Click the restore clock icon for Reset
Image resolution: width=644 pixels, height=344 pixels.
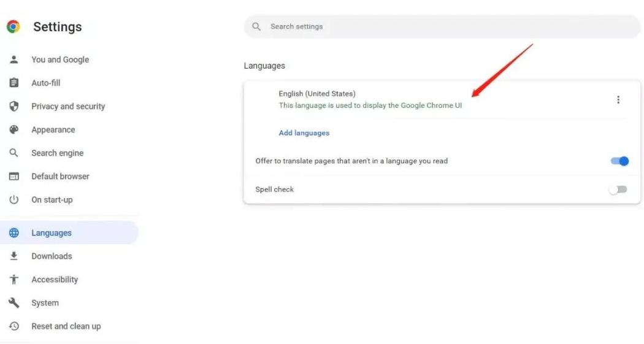coord(14,326)
